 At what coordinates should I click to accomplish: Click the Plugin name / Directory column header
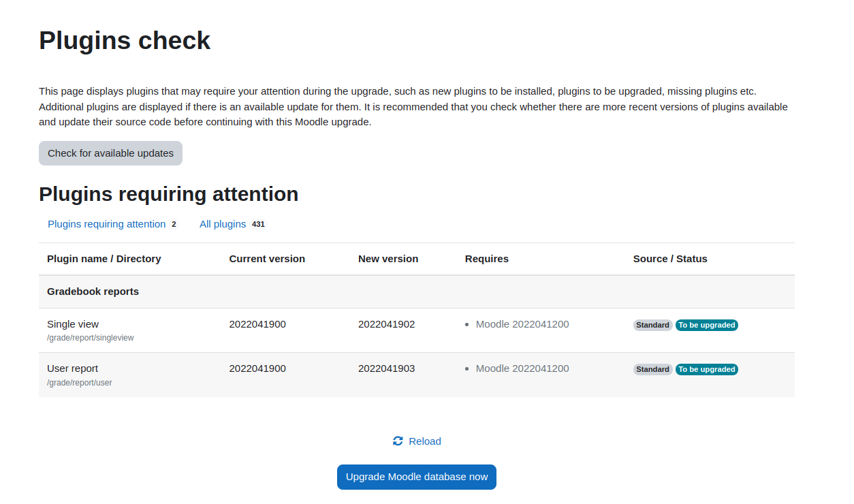(104, 259)
